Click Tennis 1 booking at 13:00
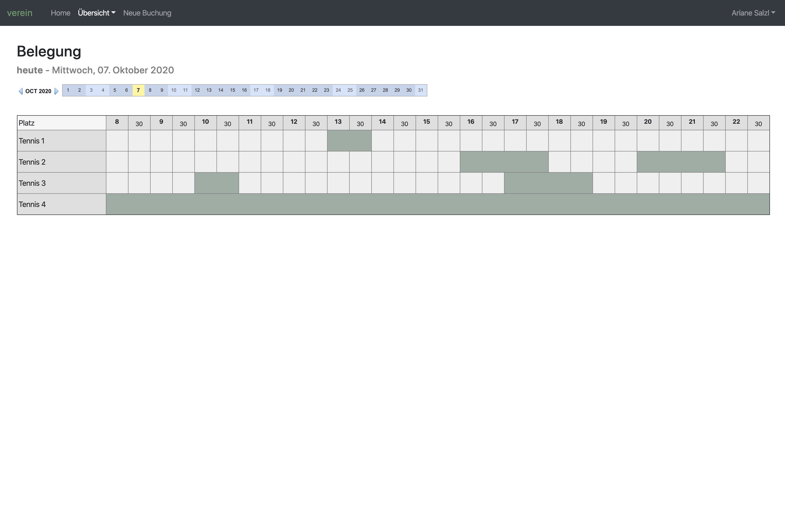785x532 pixels. tap(349, 141)
